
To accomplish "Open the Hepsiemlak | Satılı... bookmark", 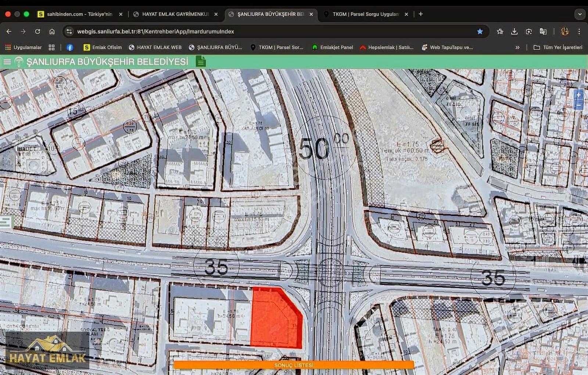I will 387,47.
